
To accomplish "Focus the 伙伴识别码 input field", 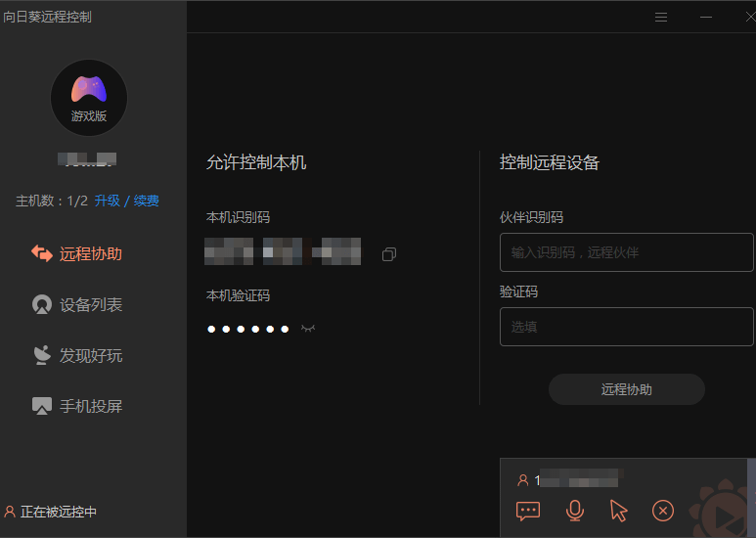I will click(x=626, y=252).
